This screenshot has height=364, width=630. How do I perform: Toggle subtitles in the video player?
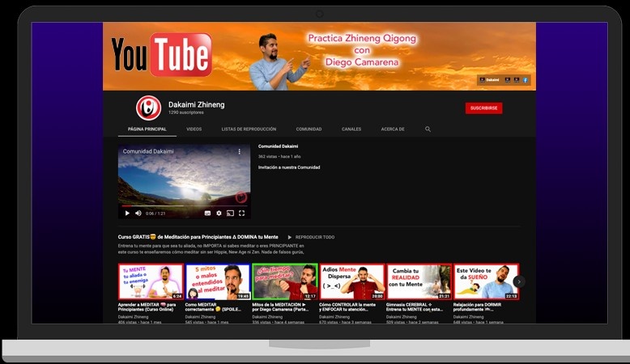(x=207, y=213)
